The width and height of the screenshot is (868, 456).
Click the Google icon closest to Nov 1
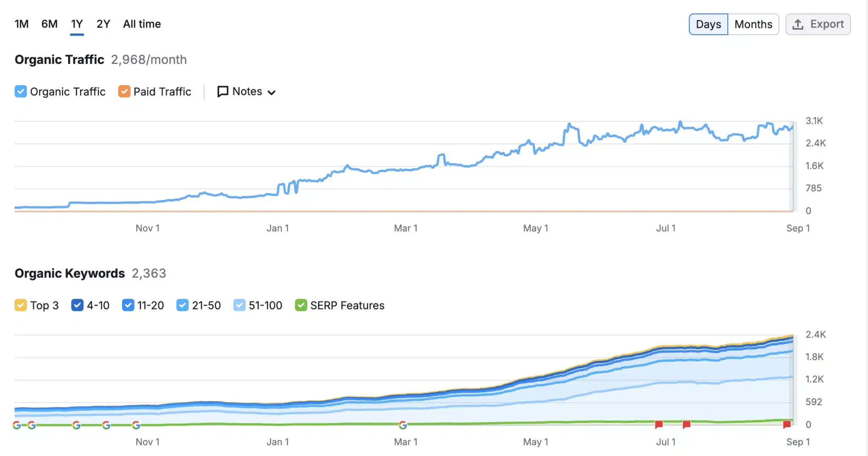(136, 425)
